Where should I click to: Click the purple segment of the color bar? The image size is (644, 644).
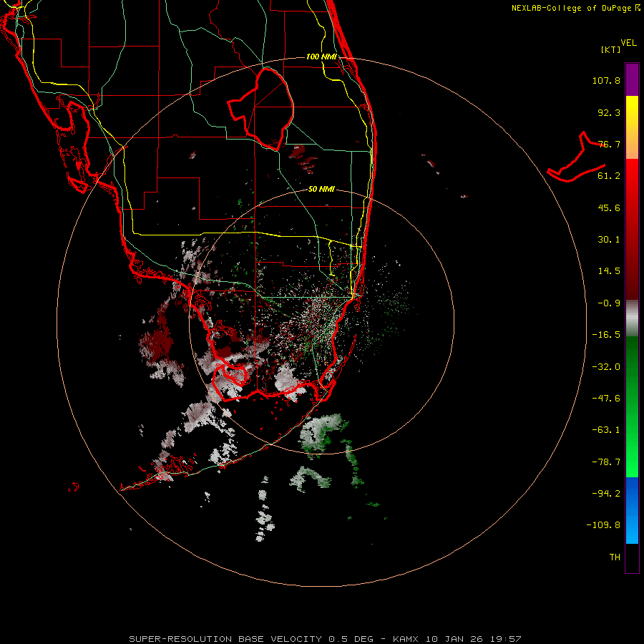point(632,80)
